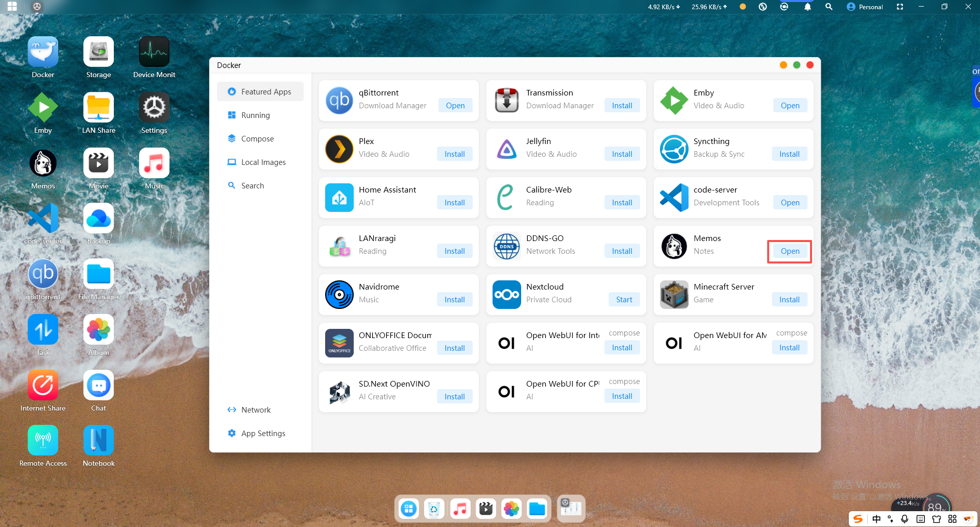Install Home Assistant
The height and width of the screenshot is (527, 980).
click(x=455, y=203)
